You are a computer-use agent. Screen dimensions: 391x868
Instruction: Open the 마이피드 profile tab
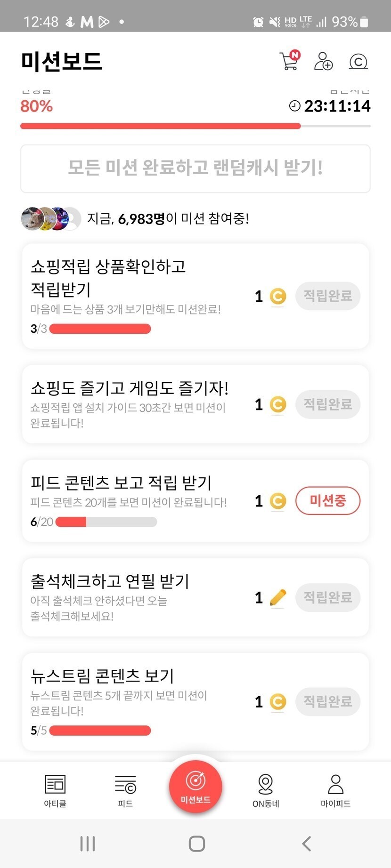tap(335, 790)
